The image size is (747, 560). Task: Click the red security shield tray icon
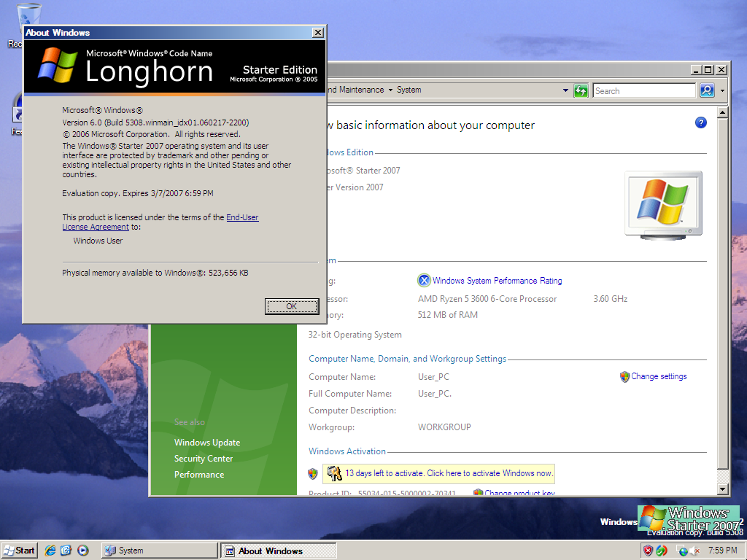click(x=648, y=551)
